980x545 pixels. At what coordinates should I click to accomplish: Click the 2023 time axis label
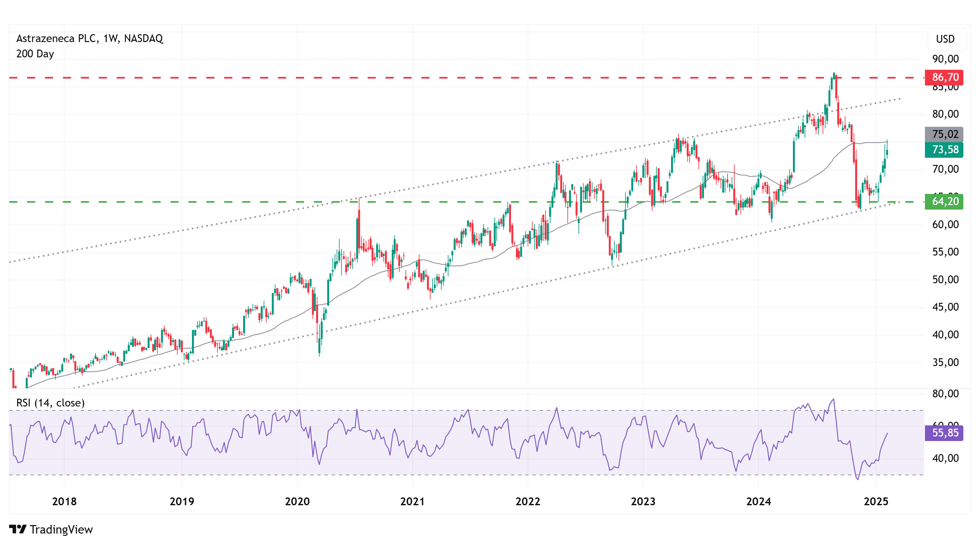(643, 502)
